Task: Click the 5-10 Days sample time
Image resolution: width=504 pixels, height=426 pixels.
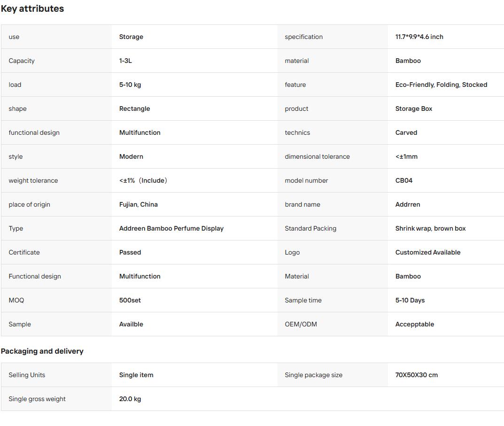Action: [x=410, y=300]
